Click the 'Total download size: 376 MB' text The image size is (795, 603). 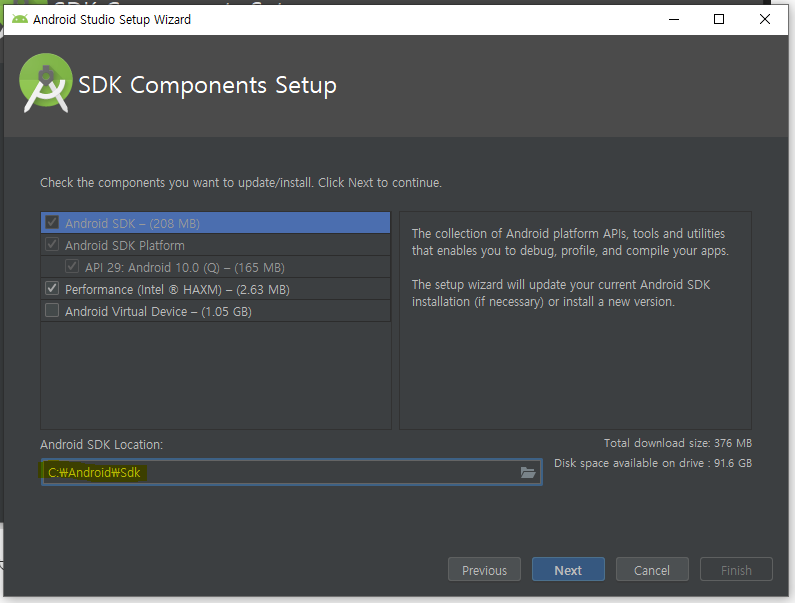678,443
